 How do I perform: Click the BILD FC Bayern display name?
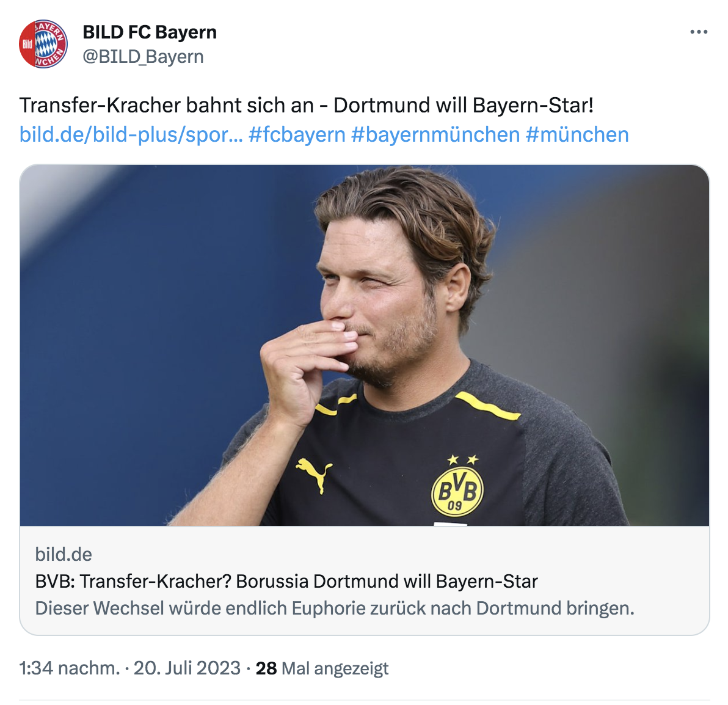tap(150, 32)
